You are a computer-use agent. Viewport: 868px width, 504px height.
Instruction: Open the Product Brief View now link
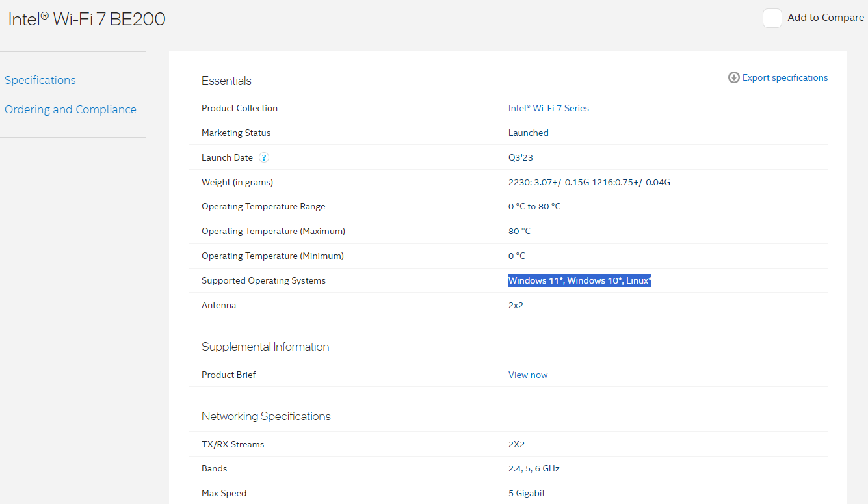pyautogui.click(x=528, y=375)
